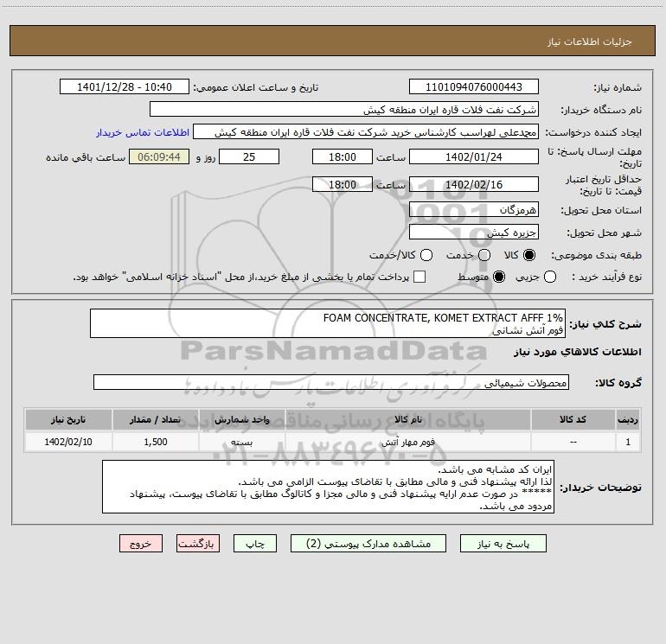Click the تعداد / مقدار column header
Image resolution: width=666 pixels, height=644 pixels.
tap(156, 419)
